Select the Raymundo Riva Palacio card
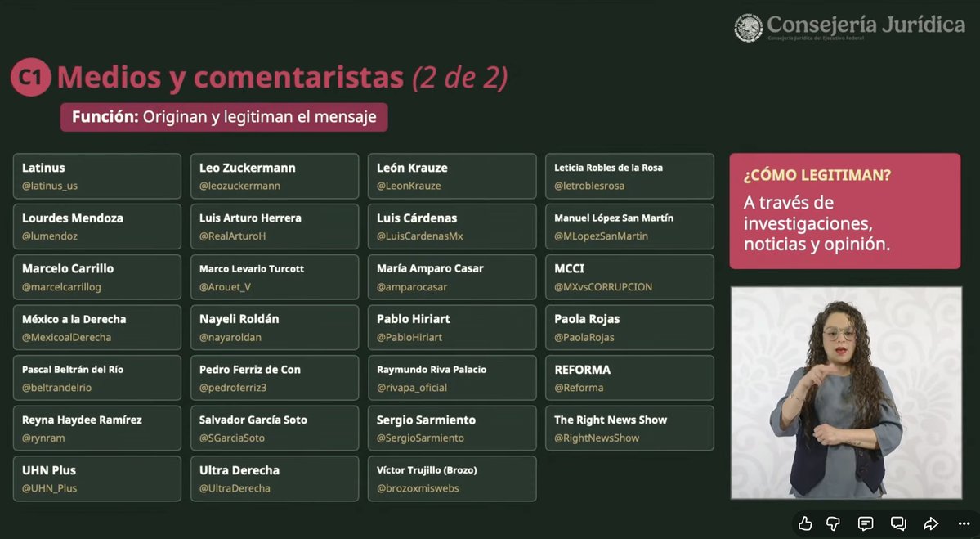 [452, 378]
